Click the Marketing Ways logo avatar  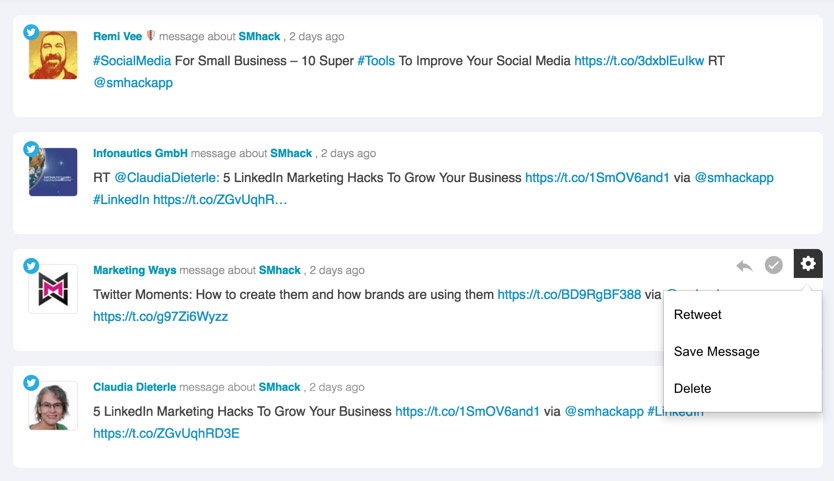click(53, 289)
